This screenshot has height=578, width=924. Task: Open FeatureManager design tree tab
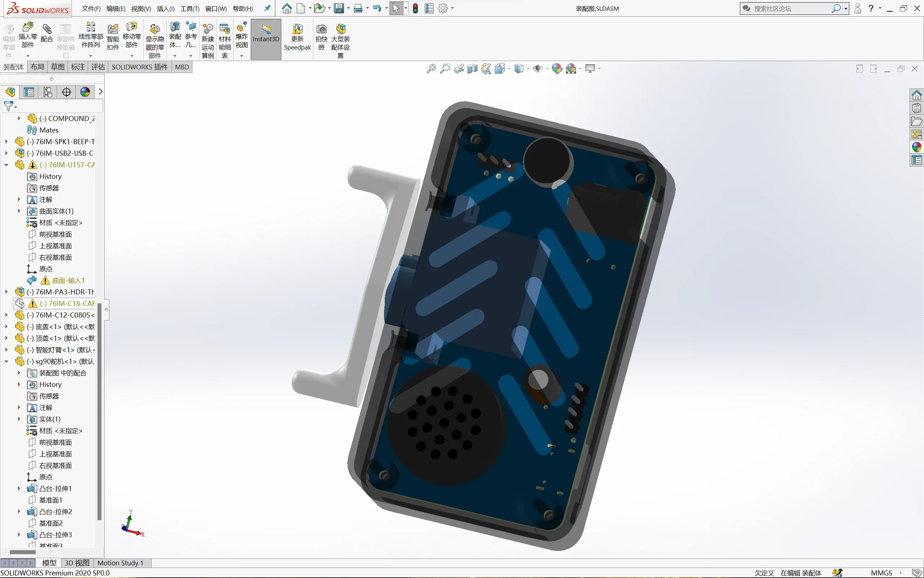point(10,92)
